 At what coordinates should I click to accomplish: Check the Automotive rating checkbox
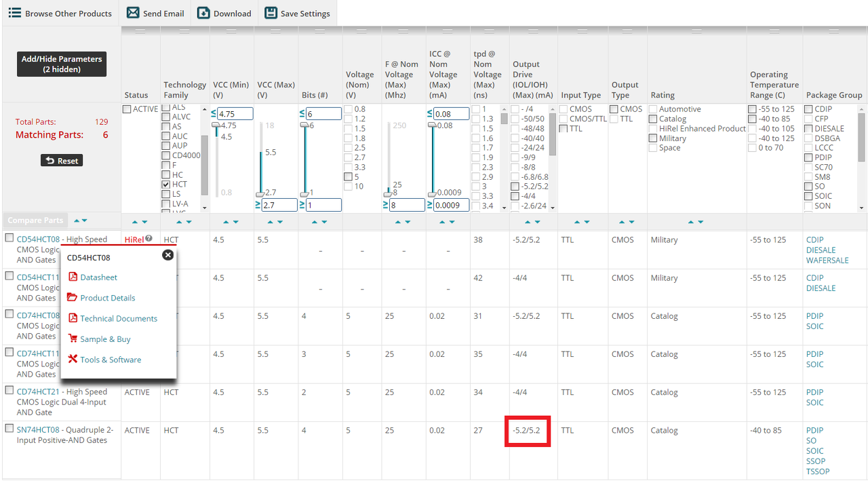pyautogui.click(x=653, y=109)
